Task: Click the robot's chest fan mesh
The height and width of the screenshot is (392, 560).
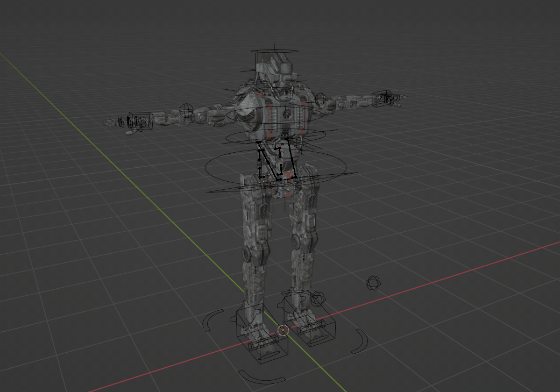Action: point(287,114)
